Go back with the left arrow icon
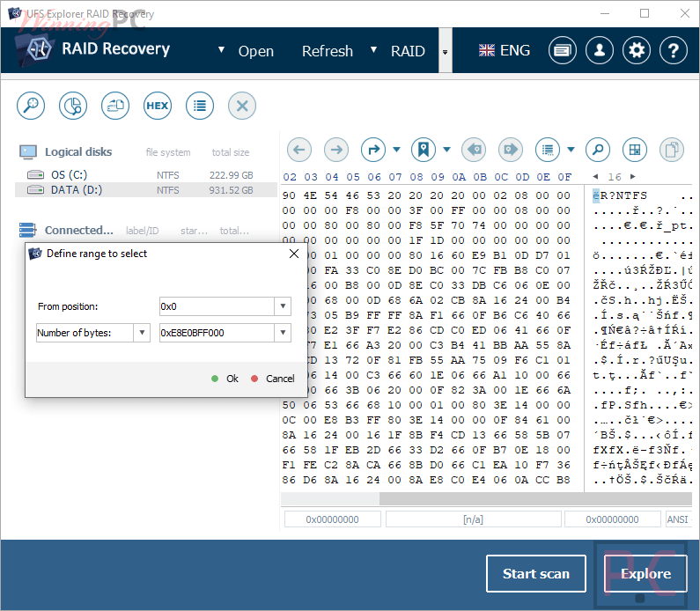Viewport: 700px width, 611px height. pos(299,150)
